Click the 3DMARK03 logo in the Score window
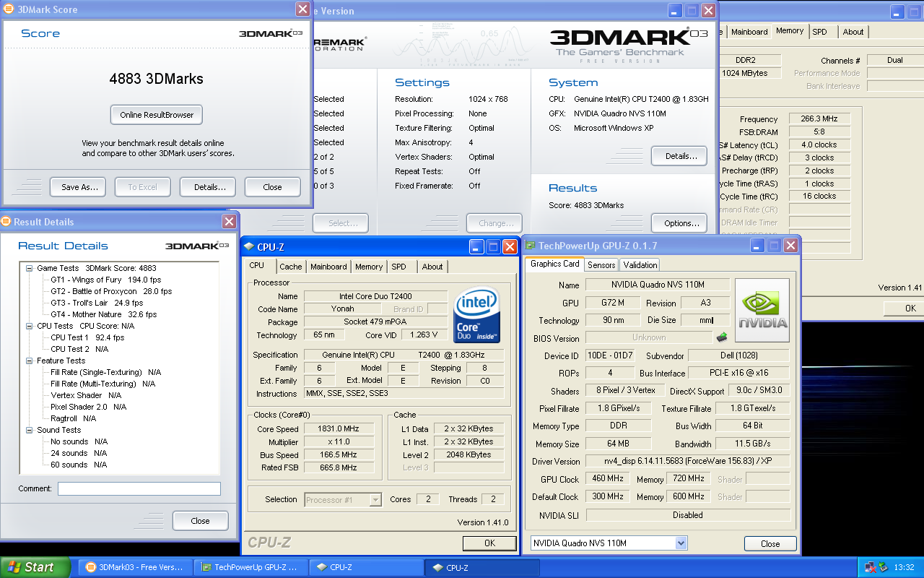924x578 pixels. point(271,33)
